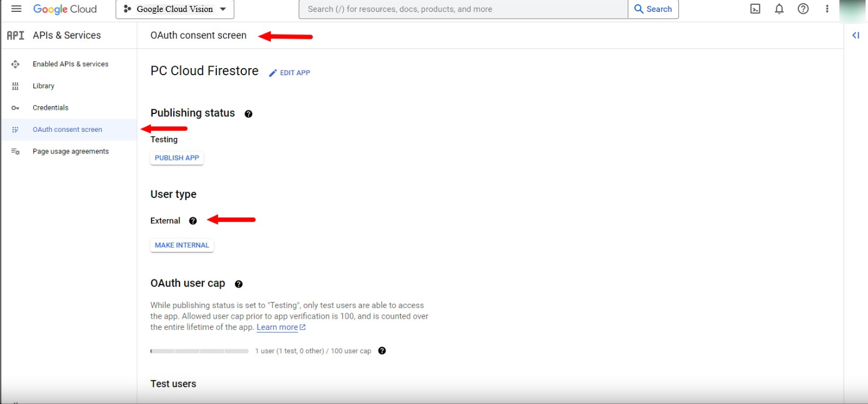The image size is (868, 404).
Task: Activate Cloud Shell terminal icon
Action: 755,9
